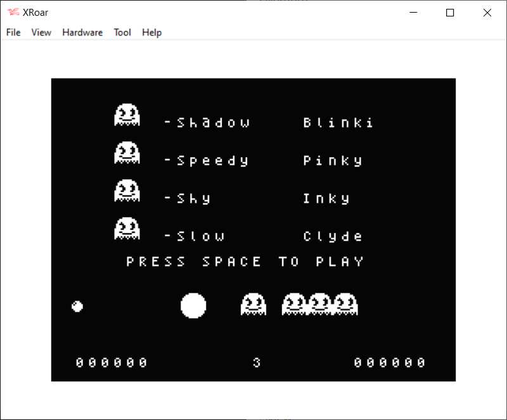
Task: Click the Pinky name label
Action: (335, 160)
